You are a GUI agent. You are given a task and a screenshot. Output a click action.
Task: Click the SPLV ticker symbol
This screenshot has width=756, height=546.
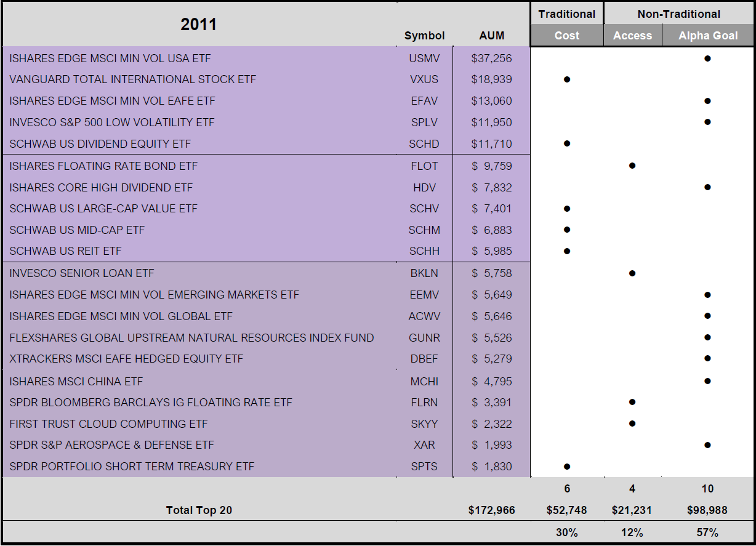point(424,122)
